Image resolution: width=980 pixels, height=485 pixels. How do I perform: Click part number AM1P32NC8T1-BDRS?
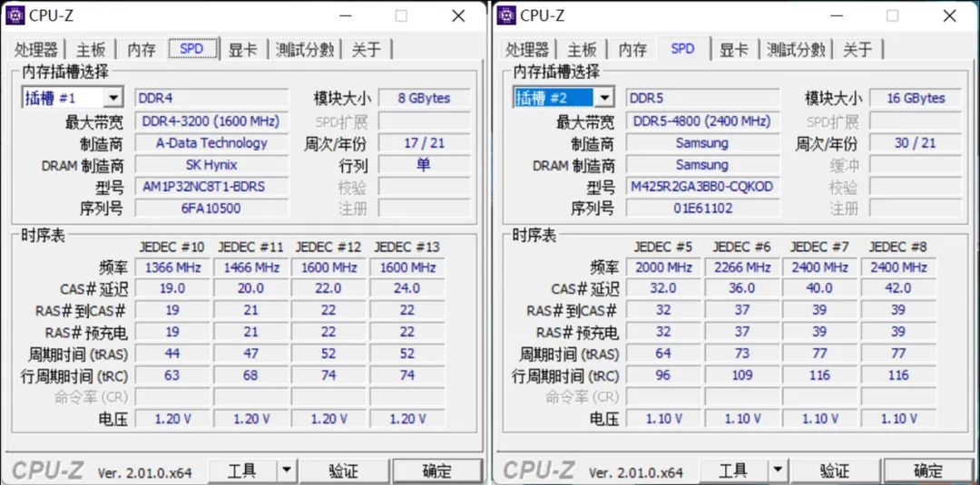pyautogui.click(x=211, y=187)
